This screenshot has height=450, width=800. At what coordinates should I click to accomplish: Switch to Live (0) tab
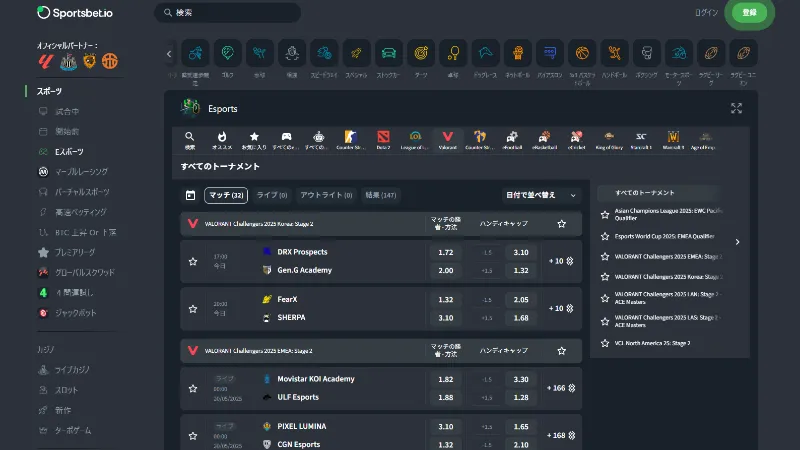pos(271,195)
